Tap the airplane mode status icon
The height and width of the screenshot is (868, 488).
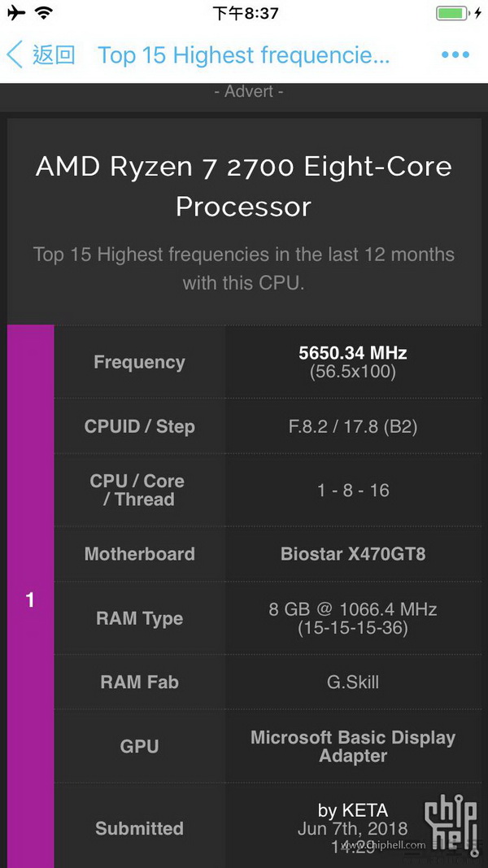(x=16, y=13)
